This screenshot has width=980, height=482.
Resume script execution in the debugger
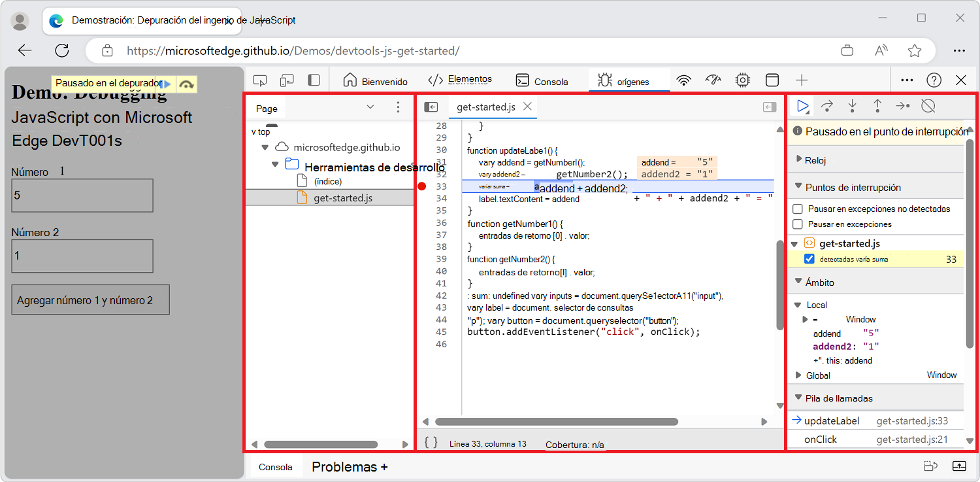(x=802, y=105)
